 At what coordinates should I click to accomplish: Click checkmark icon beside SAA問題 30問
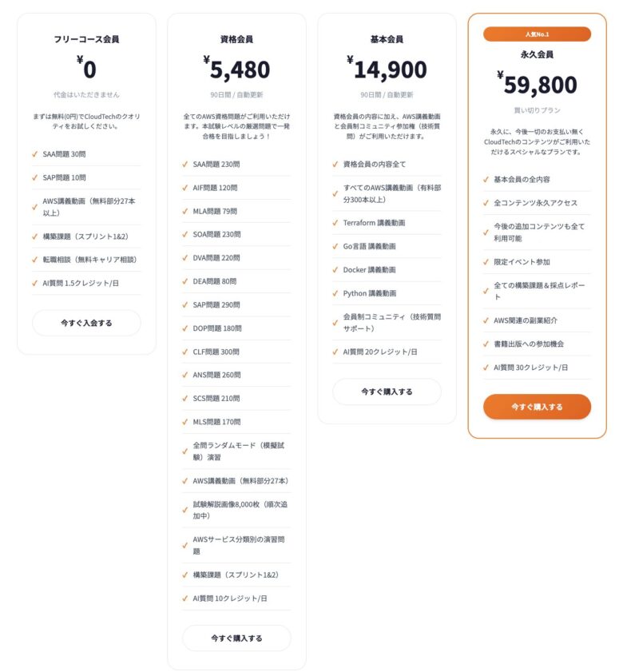[35, 154]
